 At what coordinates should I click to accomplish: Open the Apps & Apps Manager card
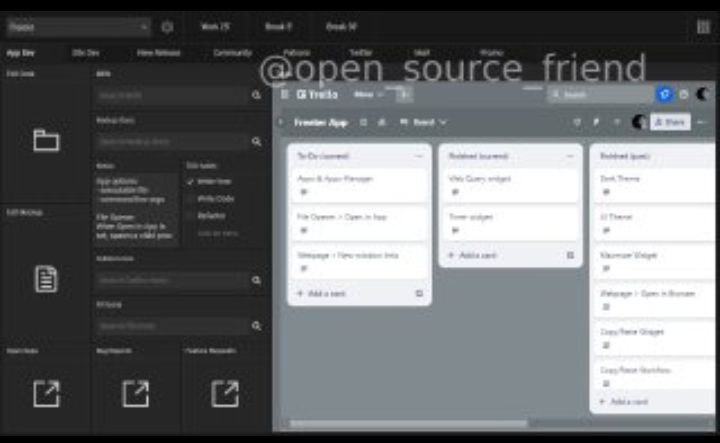point(360,185)
